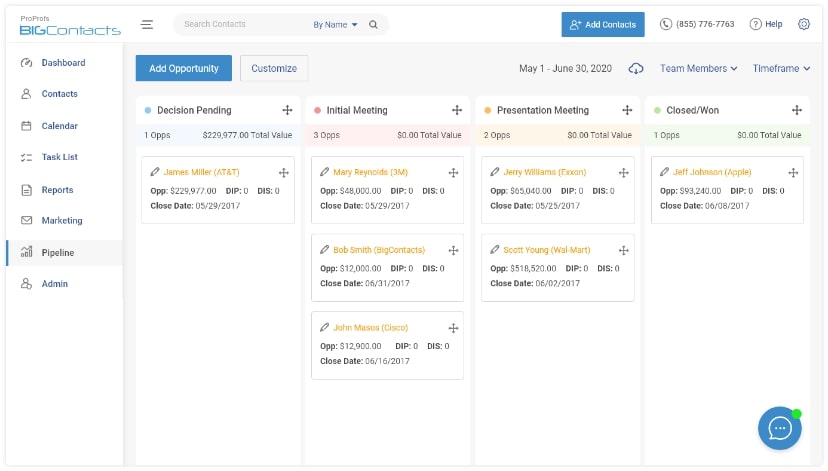
Task: Click the Search Contacts input field
Action: 243,24
